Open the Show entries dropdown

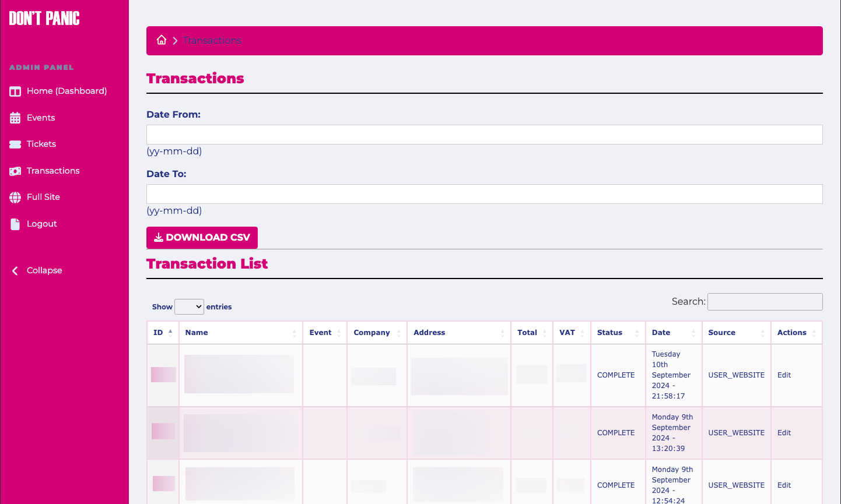(189, 306)
